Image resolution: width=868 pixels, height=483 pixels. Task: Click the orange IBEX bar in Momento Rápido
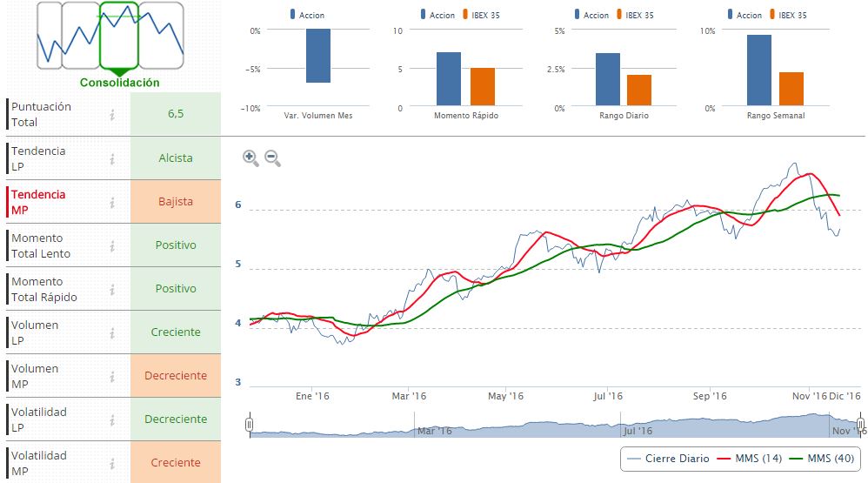click(x=483, y=86)
